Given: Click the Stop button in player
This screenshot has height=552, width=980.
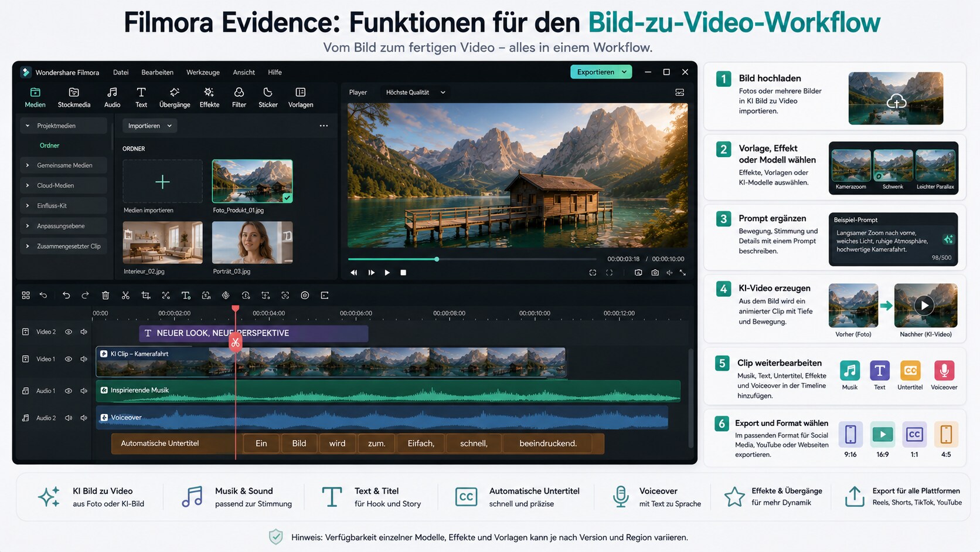Looking at the screenshot, I should coord(403,273).
